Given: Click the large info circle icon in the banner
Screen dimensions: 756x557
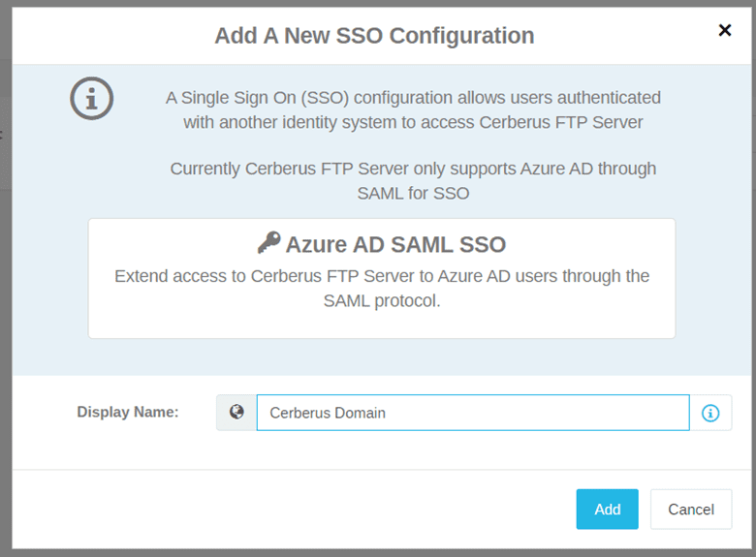Looking at the screenshot, I should [92, 98].
